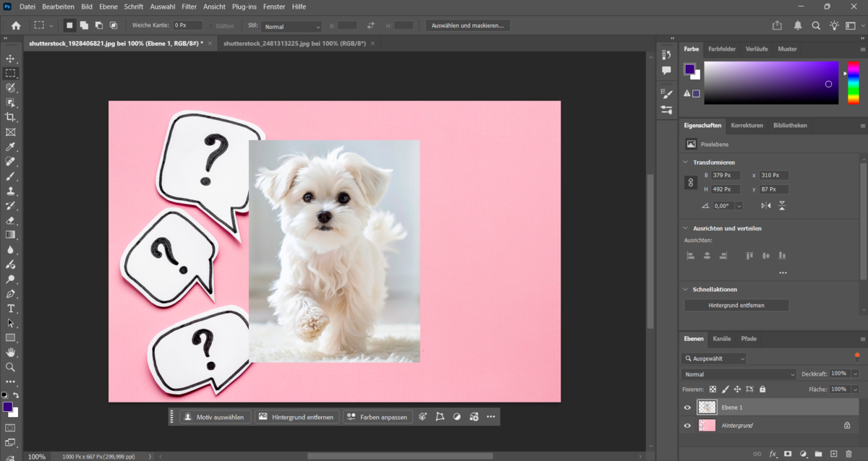This screenshot has width=868, height=461.
Task: Create a new layer with plus icon
Action: coord(834,454)
